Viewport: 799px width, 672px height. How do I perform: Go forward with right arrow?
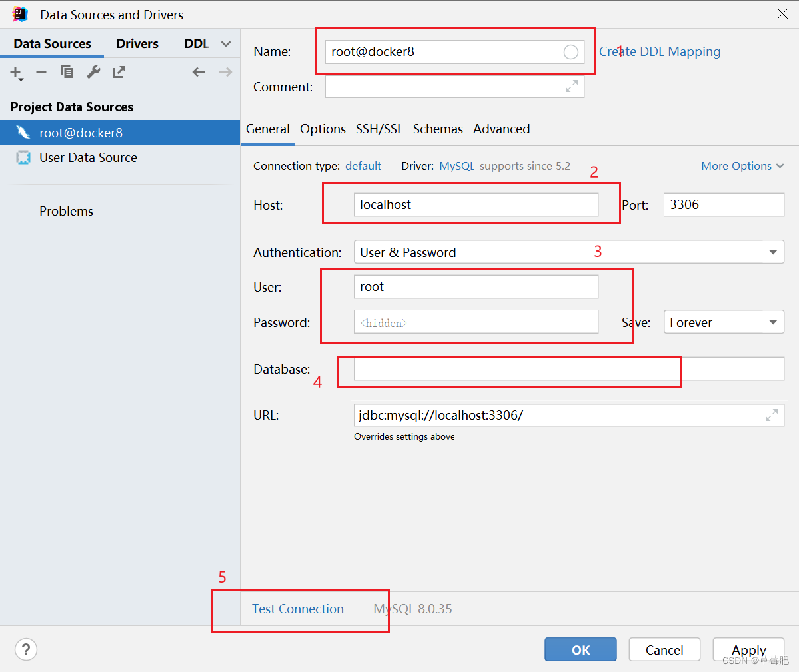[x=225, y=73]
